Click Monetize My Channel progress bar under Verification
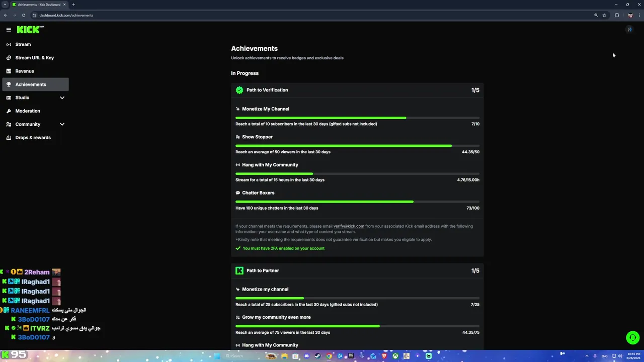The width and height of the screenshot is (644, 362). click(357, 118)
